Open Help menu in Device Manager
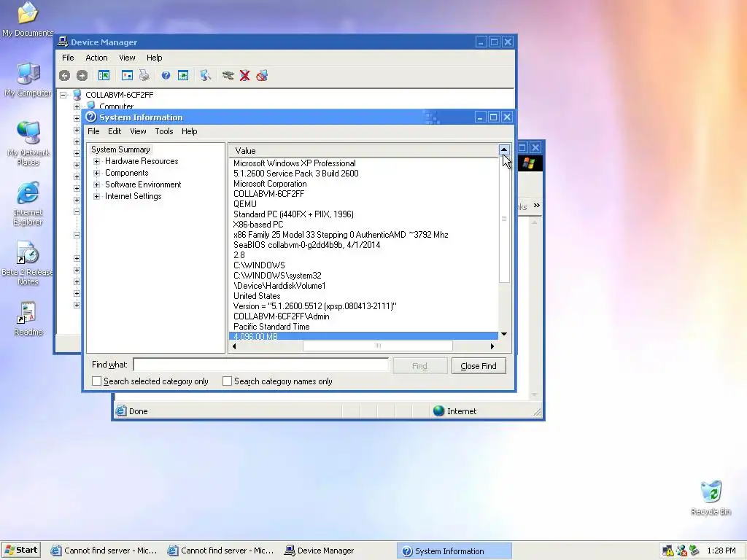The height and width of the screenshot is (560, 747). [x=155, y=58]
